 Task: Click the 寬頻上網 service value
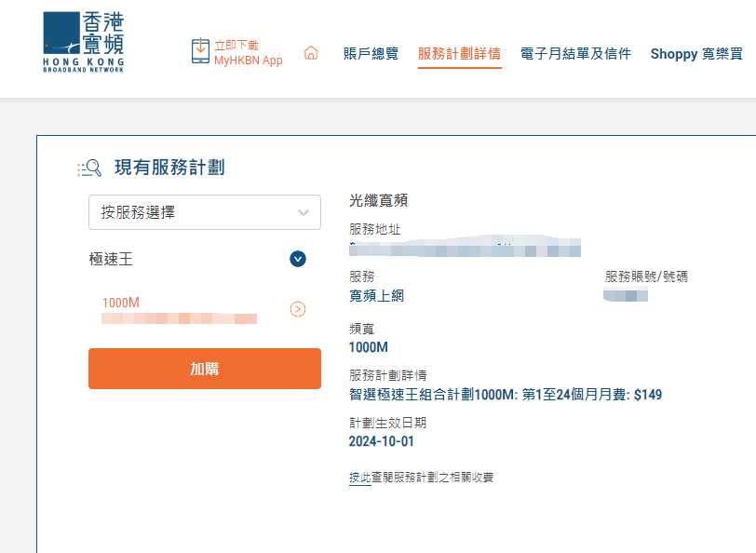coord(376,295)
